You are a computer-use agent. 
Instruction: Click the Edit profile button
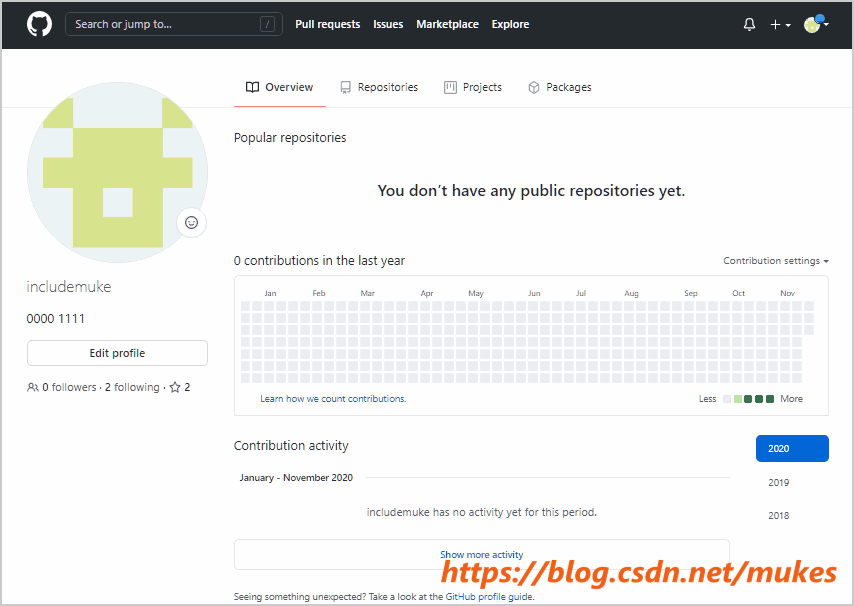coord(117,353)
